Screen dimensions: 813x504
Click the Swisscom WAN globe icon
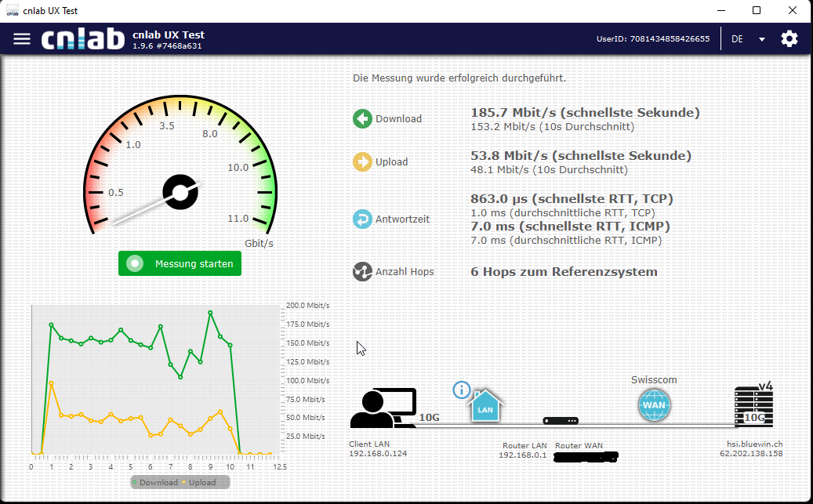coord(655,407)
